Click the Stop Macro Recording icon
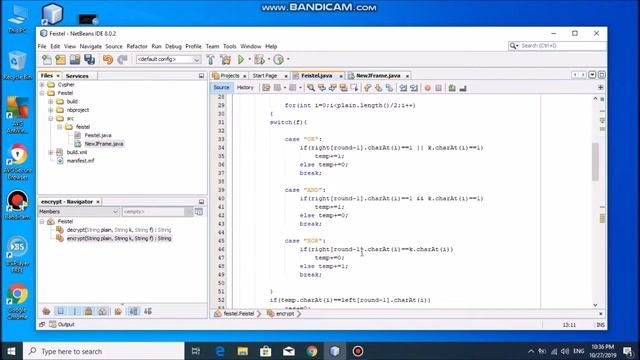640x360 pixels. pyautogui.click(x=438, y=88)
